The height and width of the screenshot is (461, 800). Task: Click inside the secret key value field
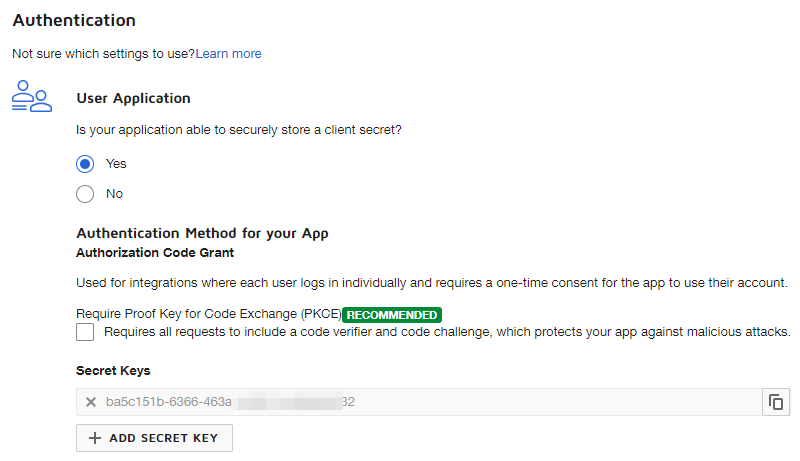pos(419,402)
